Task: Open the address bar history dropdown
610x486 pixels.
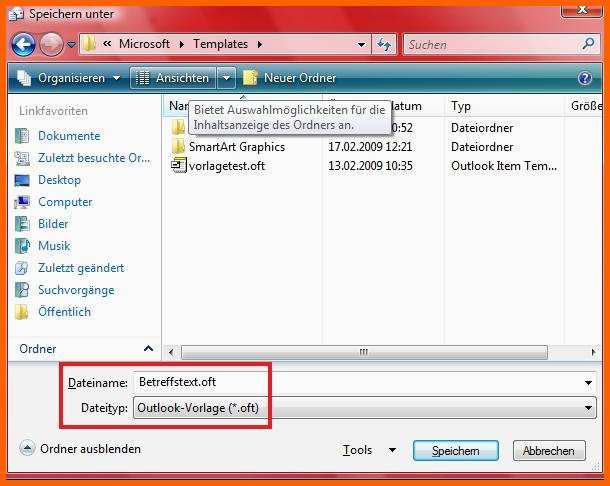Action: click(362, 45)
